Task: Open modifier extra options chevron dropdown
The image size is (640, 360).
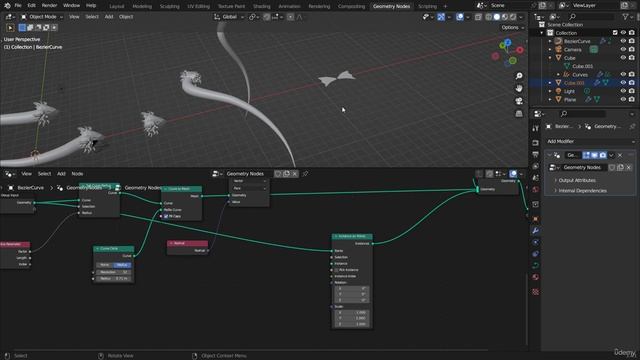Action: click(611, 156)
